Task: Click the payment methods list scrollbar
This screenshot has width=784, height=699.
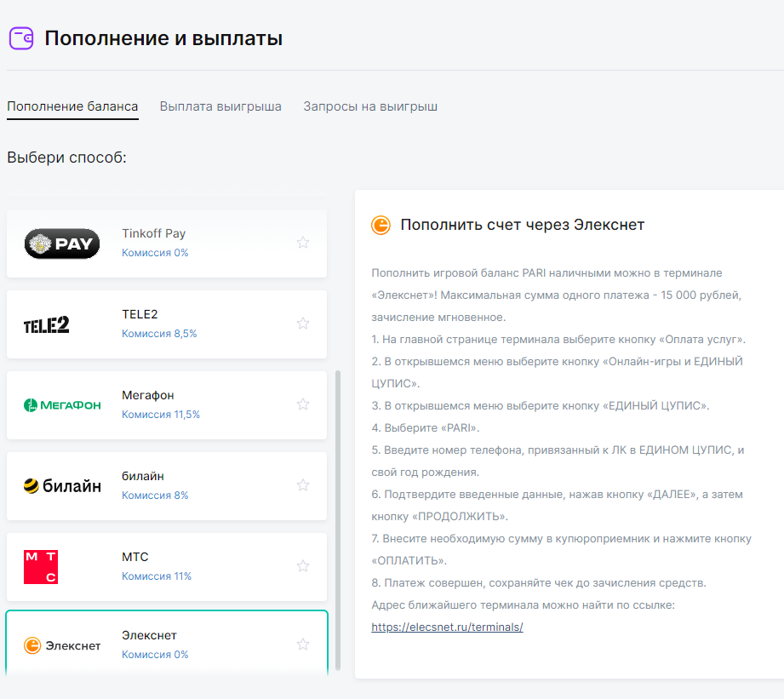Action: (x=338, y=520)
